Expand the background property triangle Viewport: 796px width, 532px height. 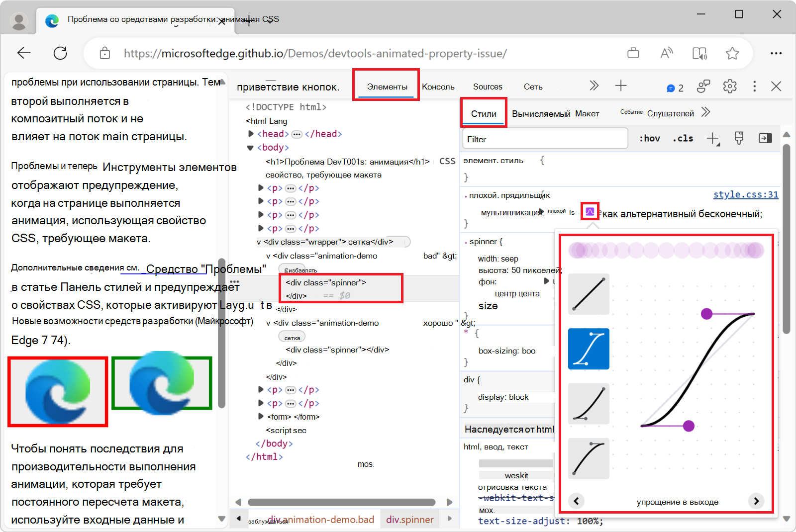tap(547, 281)
